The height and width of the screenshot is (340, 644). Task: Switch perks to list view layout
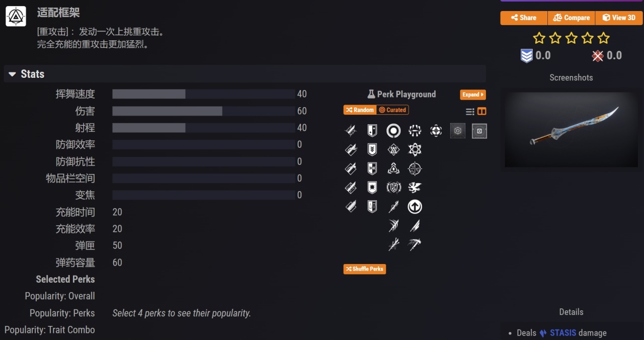(470, 112)
